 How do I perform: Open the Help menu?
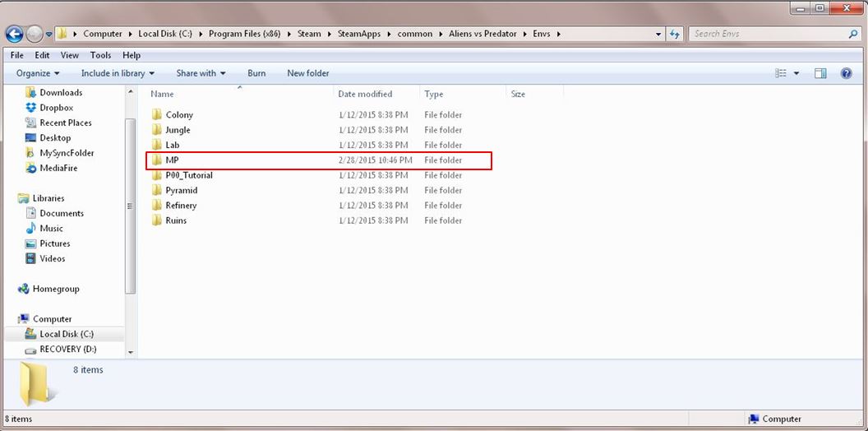[132, 55]
